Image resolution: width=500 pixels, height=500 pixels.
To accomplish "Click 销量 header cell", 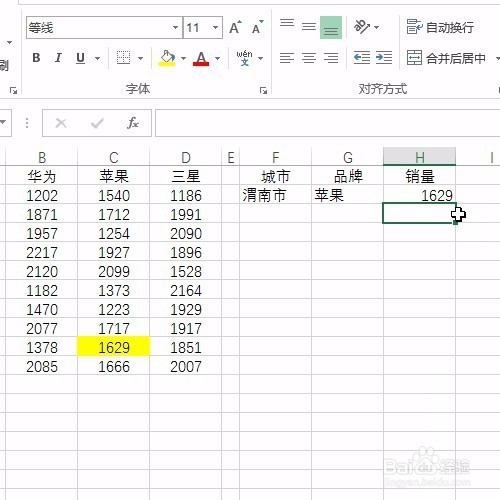I will (x=420, y=176).
